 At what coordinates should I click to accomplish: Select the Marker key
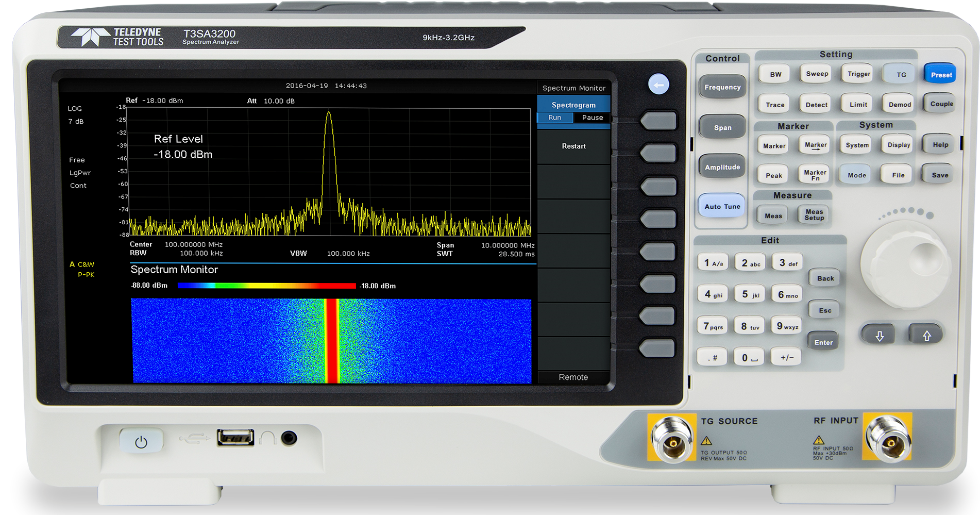[774, 146]
